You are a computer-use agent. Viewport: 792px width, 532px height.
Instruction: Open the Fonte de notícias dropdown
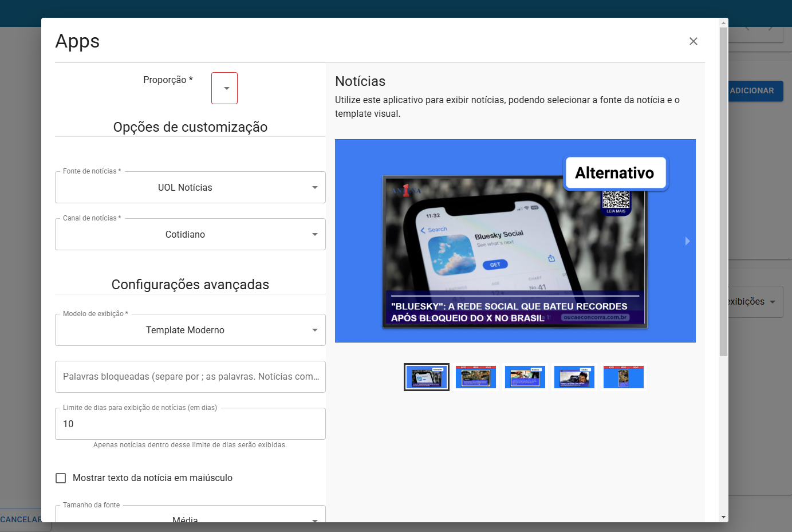[190, 187]
